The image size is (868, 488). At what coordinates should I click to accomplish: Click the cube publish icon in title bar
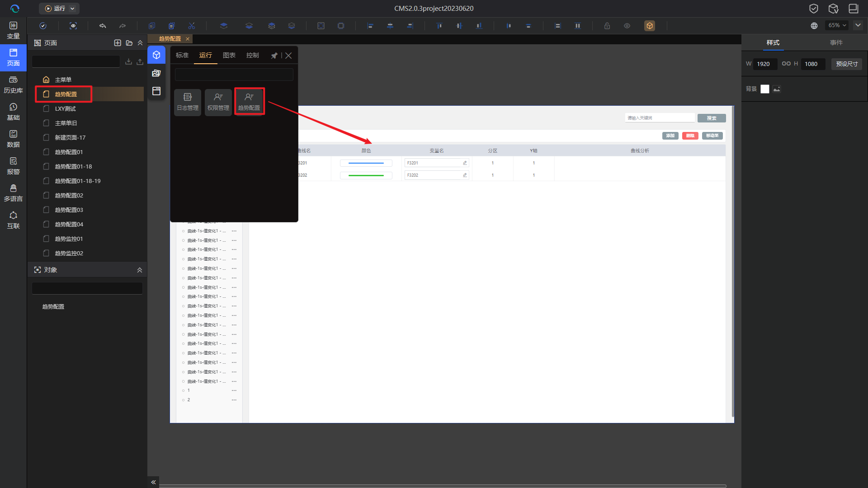pos(834,8)
